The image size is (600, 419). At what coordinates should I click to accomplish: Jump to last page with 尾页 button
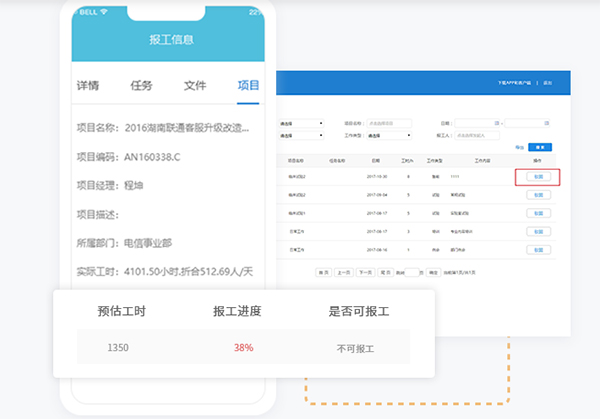point(386,272)
